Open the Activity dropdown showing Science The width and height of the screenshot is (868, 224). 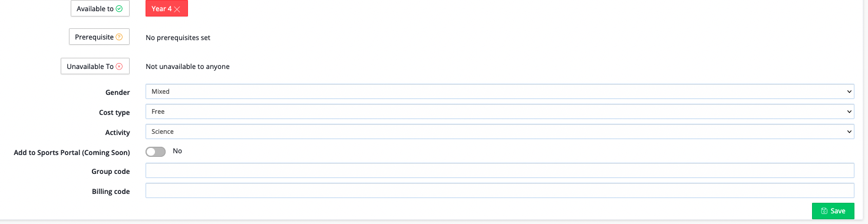[500, 131]
